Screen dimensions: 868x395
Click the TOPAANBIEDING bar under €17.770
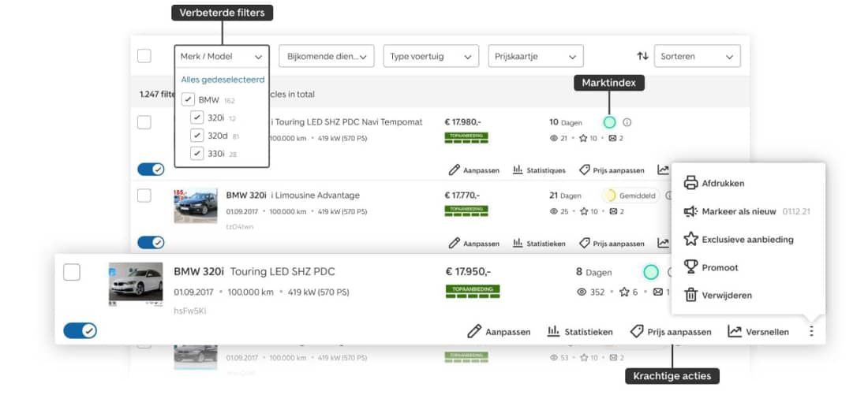(466, 211)
